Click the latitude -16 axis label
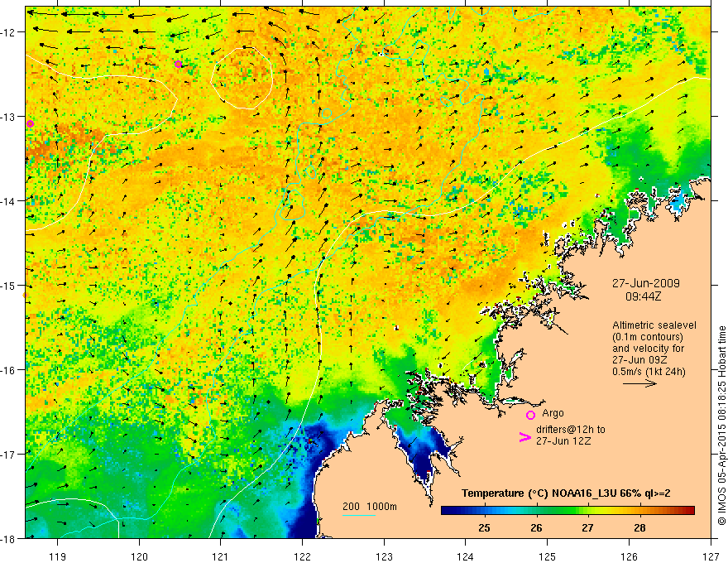 click(9, 370)
